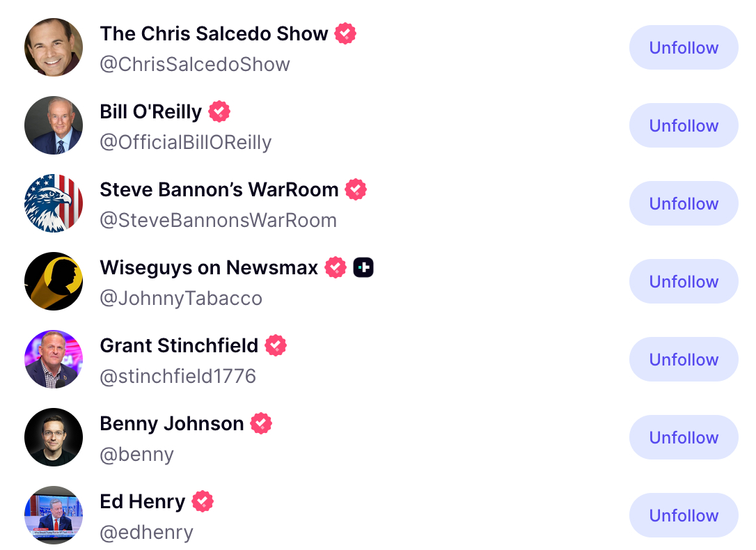
Task: Open the @stinchfield1776 handle link
Action: (178, 377)
